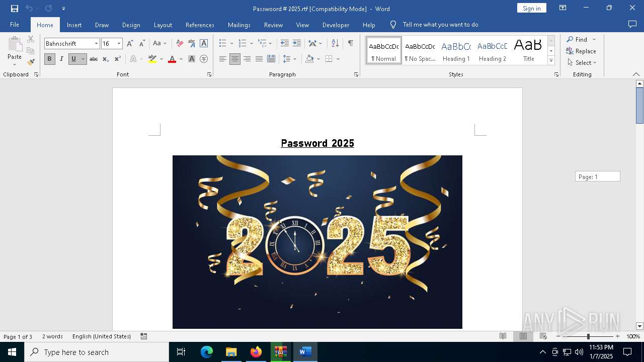Justify the paragraph text
Screen dimensions: 644x362
tap(259, 59)
